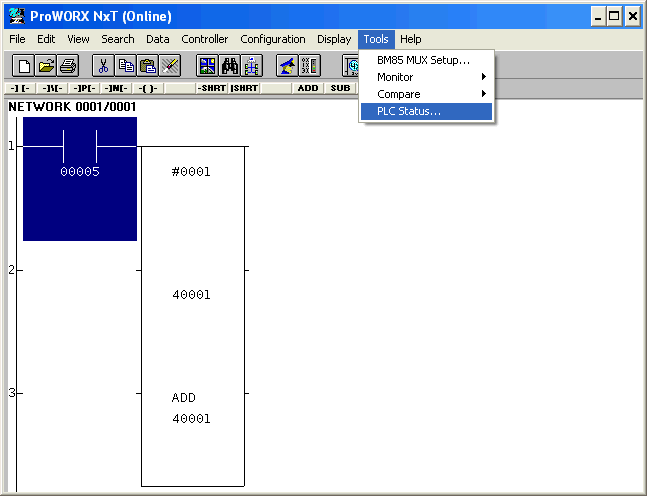Screen dimensions: 647x496
Task: Open the Display menu
Action: click(x=334, y=39)
